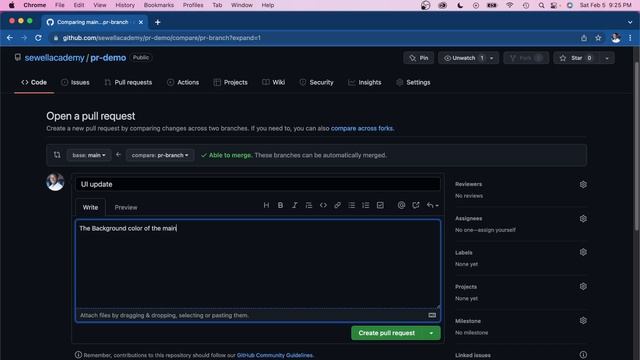Open Milestone gear settings
Screen dimensions: 640x360
pos(583,321)
